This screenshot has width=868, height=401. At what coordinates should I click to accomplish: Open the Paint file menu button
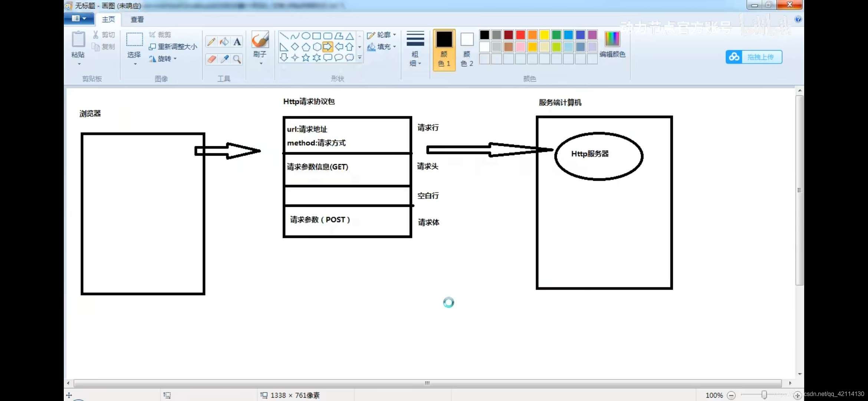coord(79,19)
